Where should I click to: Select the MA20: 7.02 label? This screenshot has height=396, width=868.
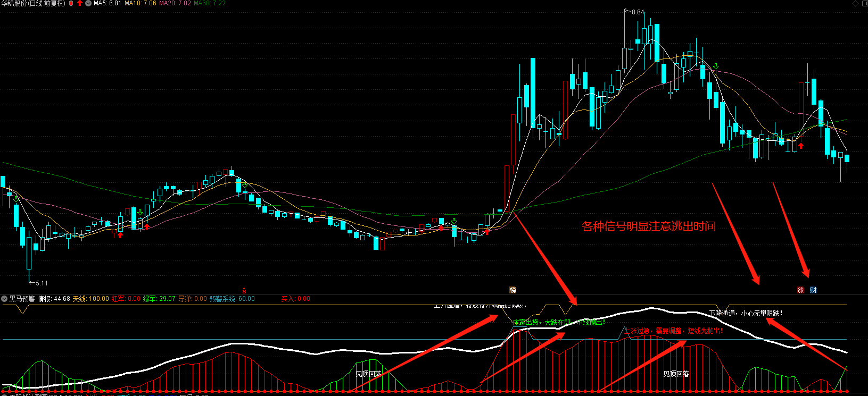click(175, 3)
